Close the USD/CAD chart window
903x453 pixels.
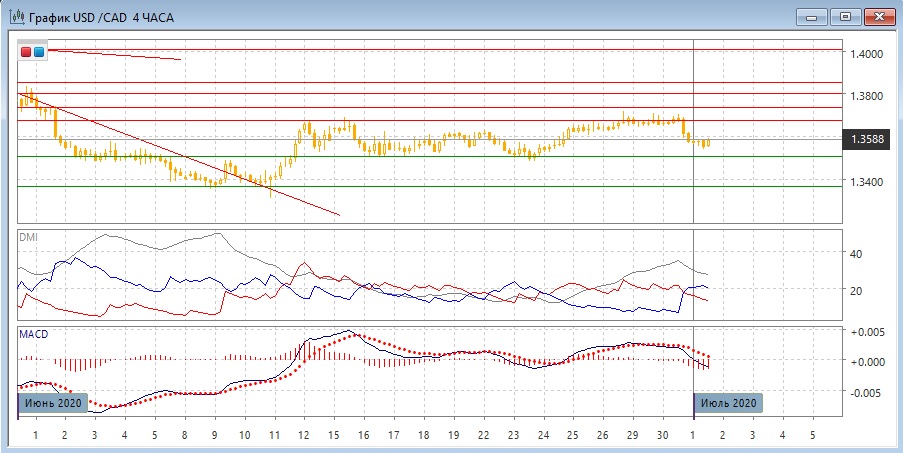878,16
